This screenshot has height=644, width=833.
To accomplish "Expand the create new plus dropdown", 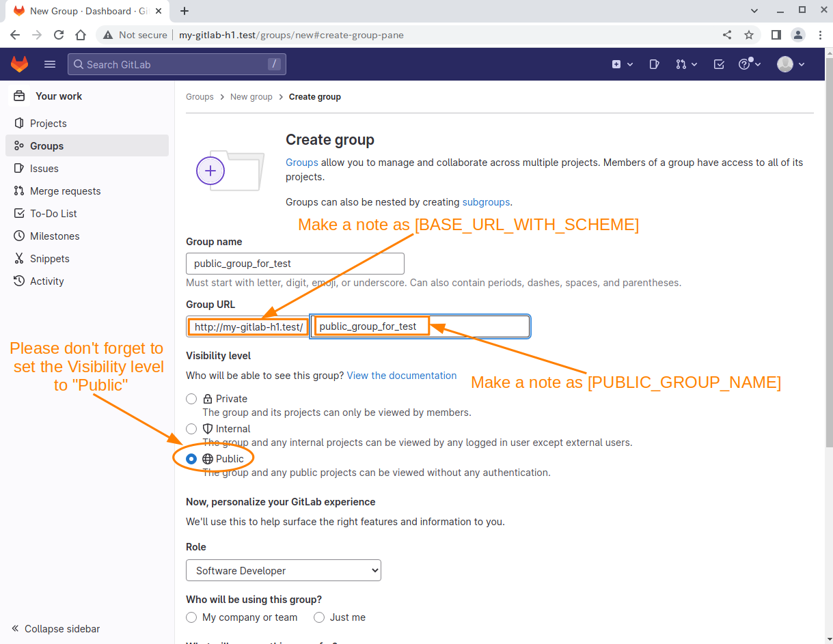I will point(622,64).
